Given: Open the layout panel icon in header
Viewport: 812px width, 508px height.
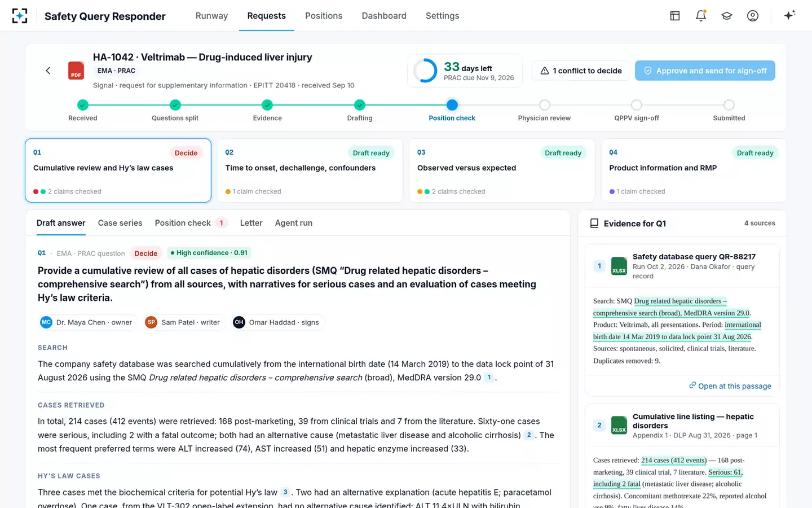Looking at the screenshot, I should (675, 16).
